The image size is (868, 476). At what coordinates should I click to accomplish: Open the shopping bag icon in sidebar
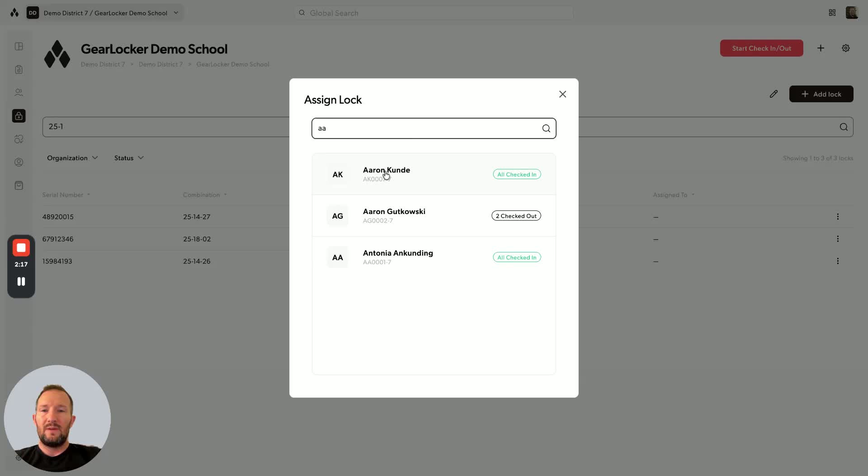click(x=19, y=186)
